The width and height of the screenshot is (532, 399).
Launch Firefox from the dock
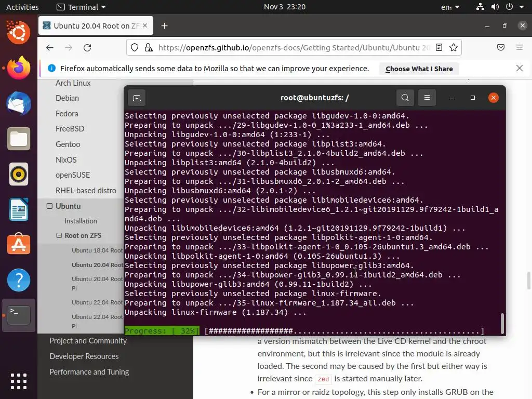click(19, 68)
